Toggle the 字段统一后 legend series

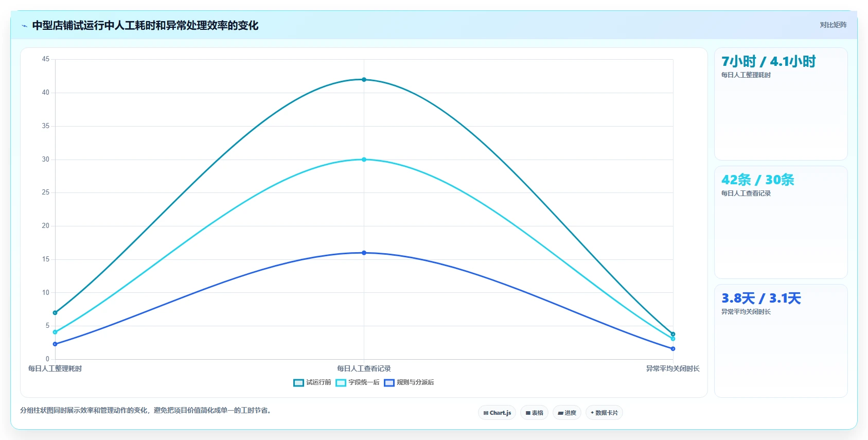(358, 382)
